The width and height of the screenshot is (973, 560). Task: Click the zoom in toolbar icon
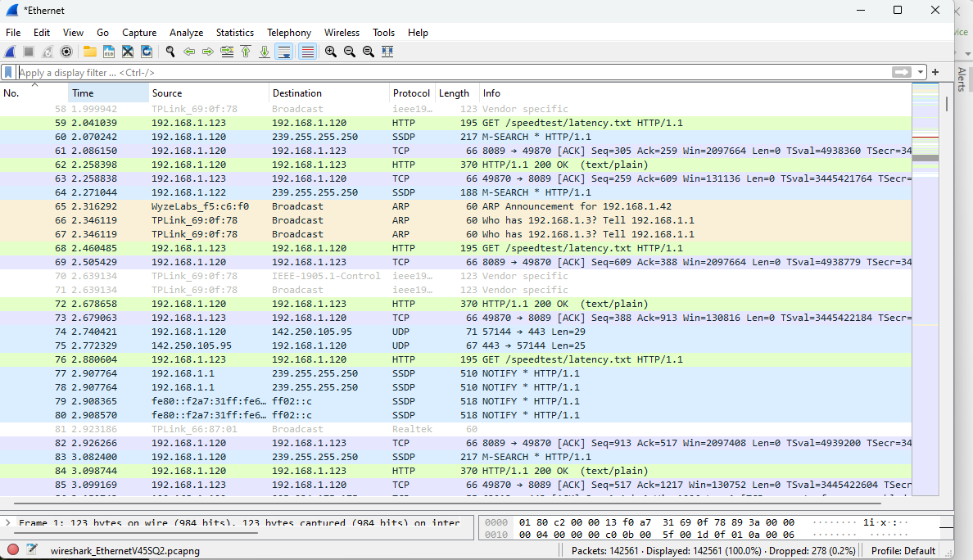[x=331, y=52]
